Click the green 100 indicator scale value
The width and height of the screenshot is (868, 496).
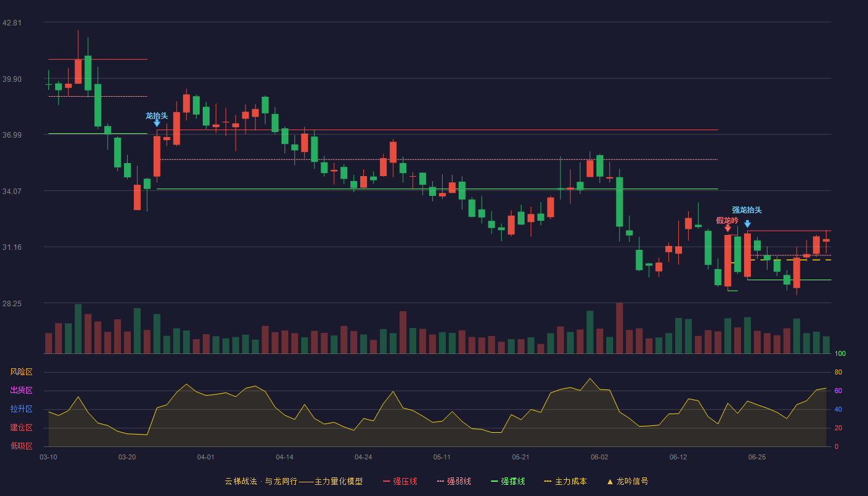coord(840,354)
